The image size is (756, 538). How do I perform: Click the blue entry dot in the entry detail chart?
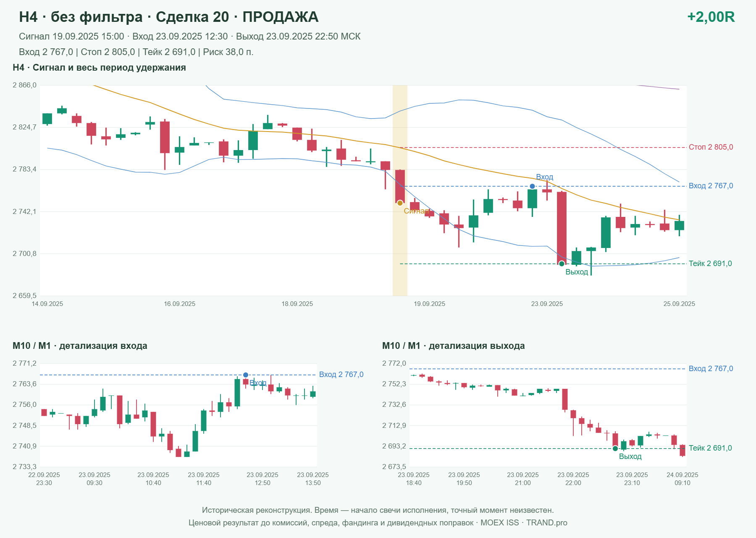[x=246, y=375]
